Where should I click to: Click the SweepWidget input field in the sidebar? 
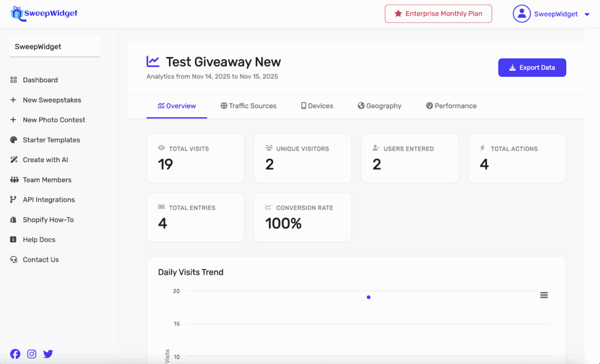click(x=55, y=47)
